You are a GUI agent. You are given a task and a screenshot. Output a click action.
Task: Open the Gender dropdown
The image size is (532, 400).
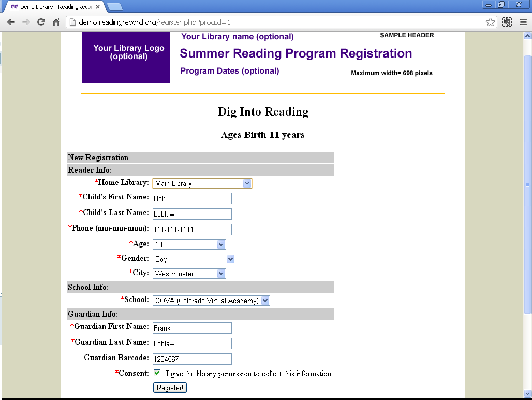tap(194, 259)
